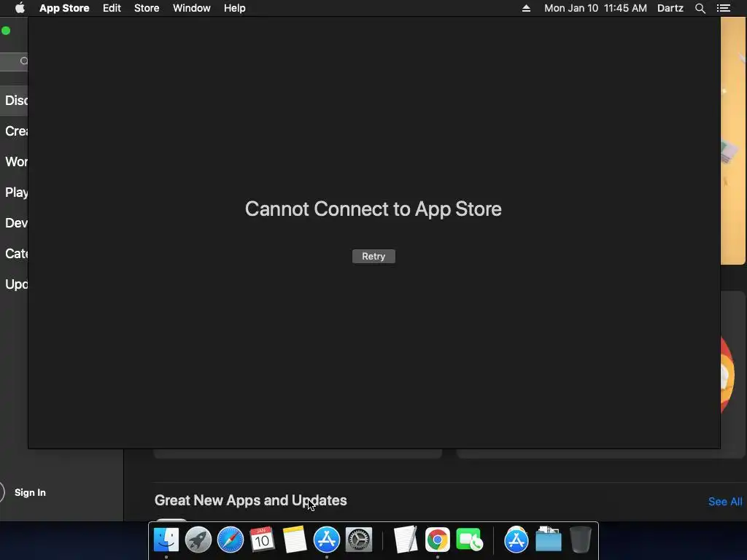Open Spotlight search magnifier icon

click(700, 8)
